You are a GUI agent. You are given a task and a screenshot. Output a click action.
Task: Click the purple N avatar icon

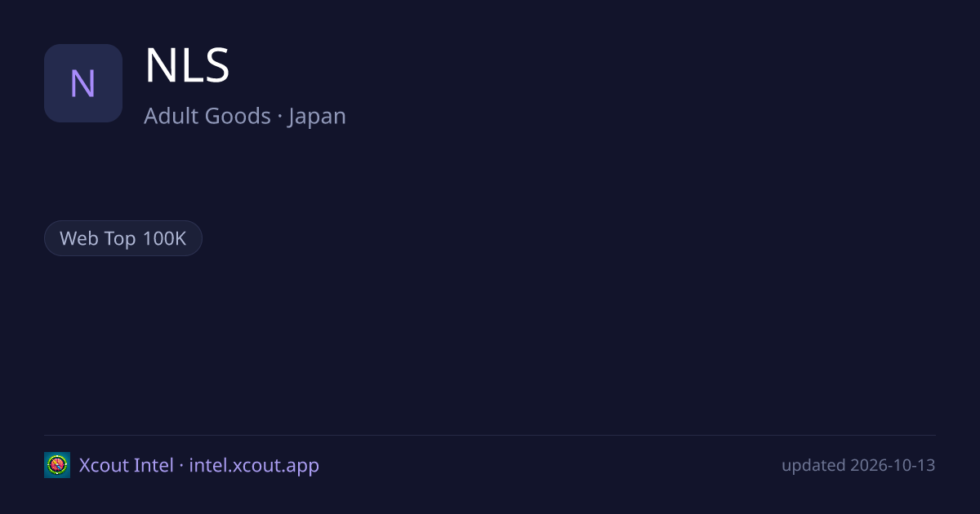pos(83,83)
